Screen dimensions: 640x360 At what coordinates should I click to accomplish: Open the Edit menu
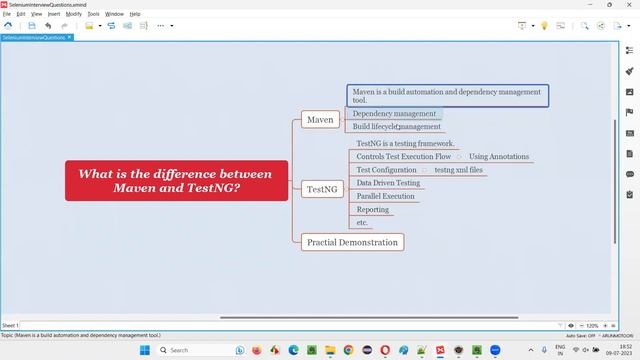tap(21, 14)
